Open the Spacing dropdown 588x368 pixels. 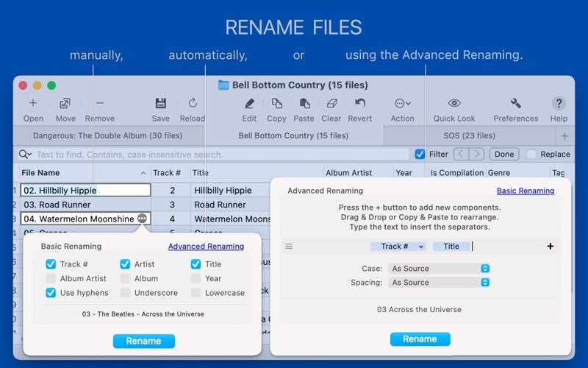(439, 283)
